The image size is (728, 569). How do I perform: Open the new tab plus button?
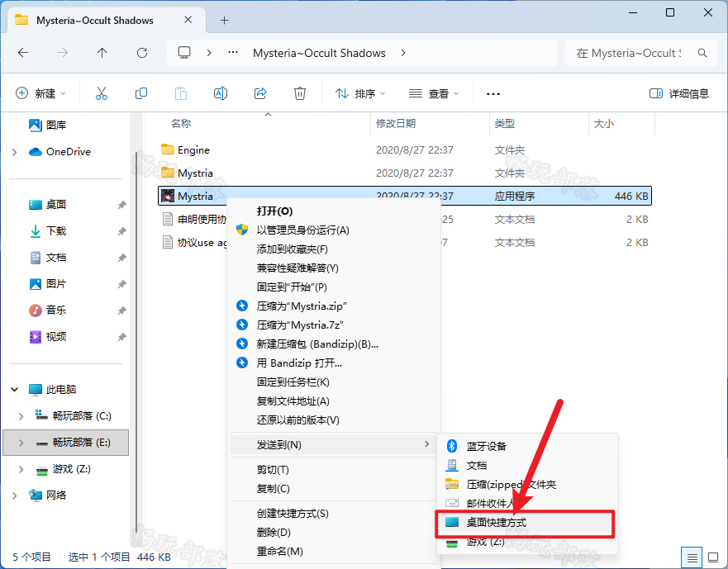[224, 20]
